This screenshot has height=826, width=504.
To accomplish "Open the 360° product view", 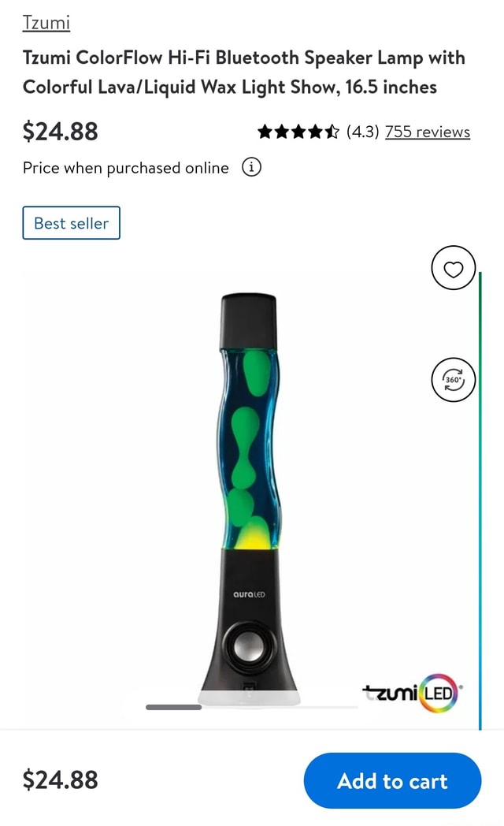I will (x=453, y=379).
